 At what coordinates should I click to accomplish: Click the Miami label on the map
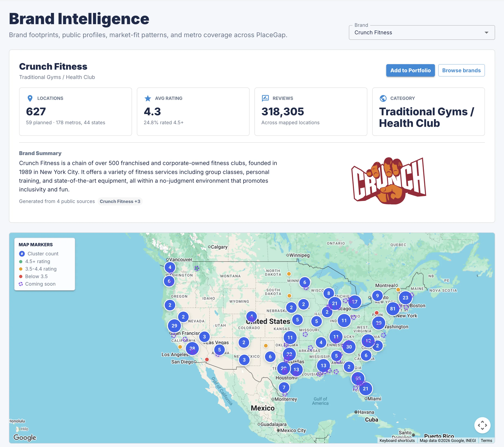coord(374,399)
